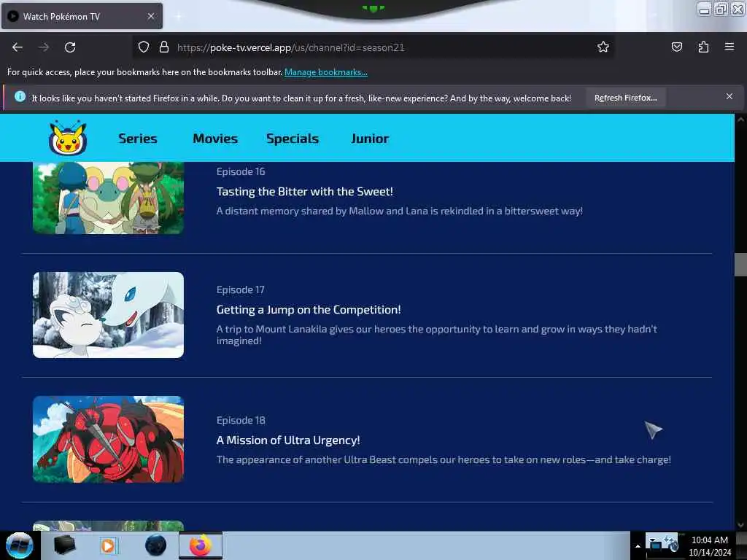The width and height of the screenshot is (747, 560).
Task: Click the page vertical scrollbar thumb
Action: [x=740, y=265]
